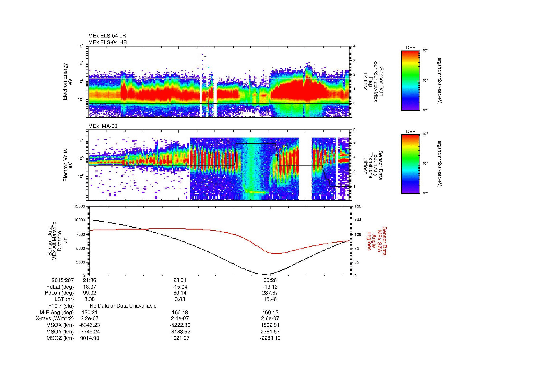Click the MSOX value '-5222.36'
This screenshot has height=392, width=555.
pos(180,325)
